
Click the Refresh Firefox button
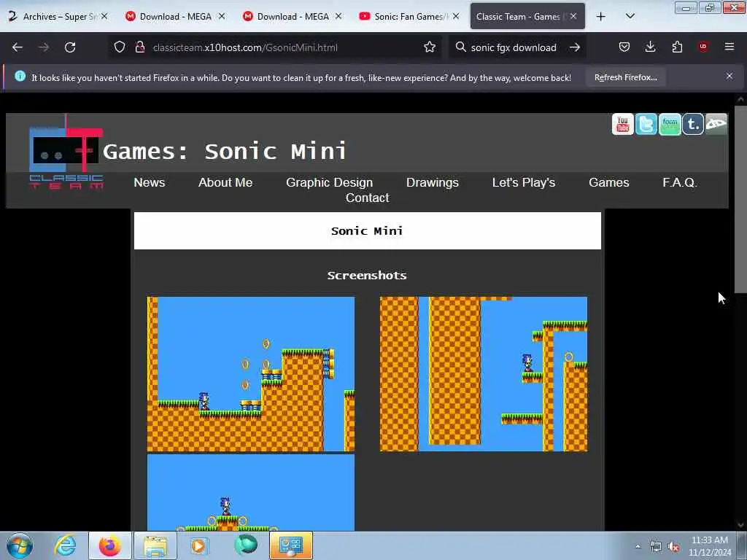pos(625,77)
